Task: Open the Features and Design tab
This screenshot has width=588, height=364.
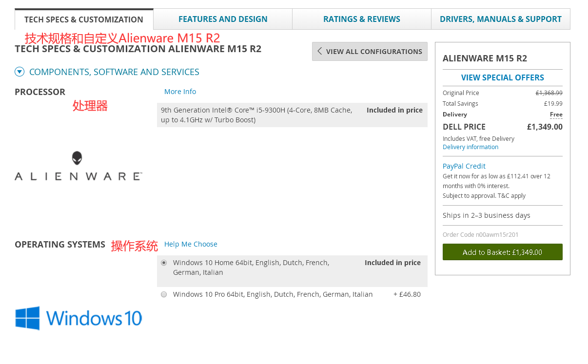Action: [x=223, y=19]
